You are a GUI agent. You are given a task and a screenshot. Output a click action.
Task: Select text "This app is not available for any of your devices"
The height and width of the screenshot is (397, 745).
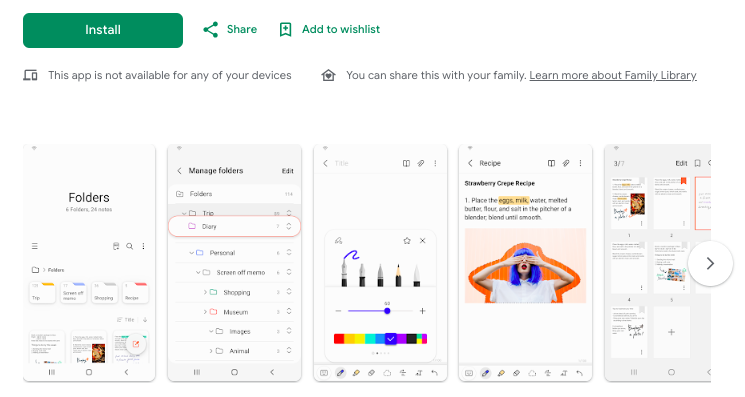point(170,75)
